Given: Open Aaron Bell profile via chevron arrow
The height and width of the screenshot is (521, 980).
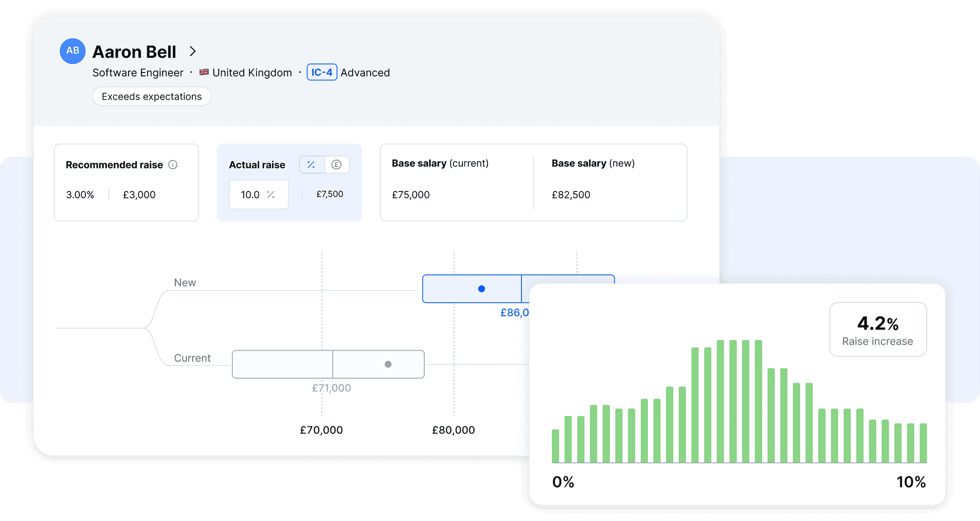Looking at the screenshot, I should pos(193,51).
